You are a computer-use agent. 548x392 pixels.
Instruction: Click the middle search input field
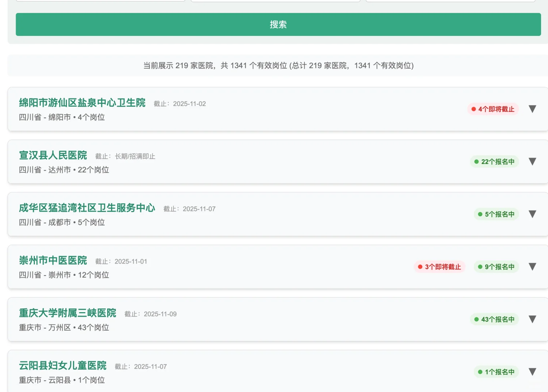click(x=275, y=1)
